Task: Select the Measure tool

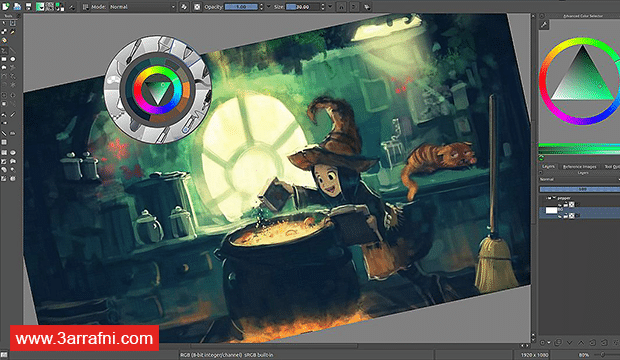Action: tap(13, 104)
